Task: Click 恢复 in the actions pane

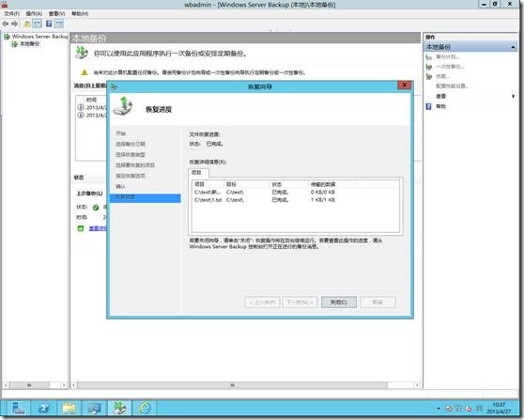Action: (x=443, y=76)
